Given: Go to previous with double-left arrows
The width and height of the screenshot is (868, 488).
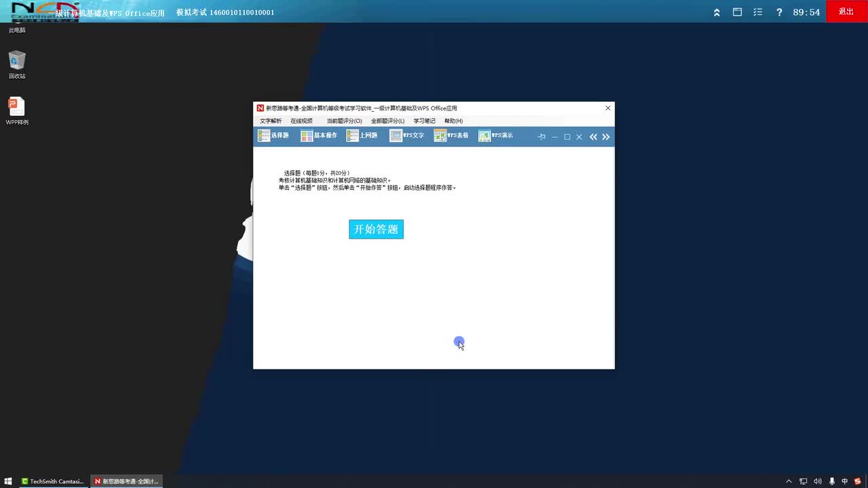Looking at the screenshot, I should click(x=593, y=137).
